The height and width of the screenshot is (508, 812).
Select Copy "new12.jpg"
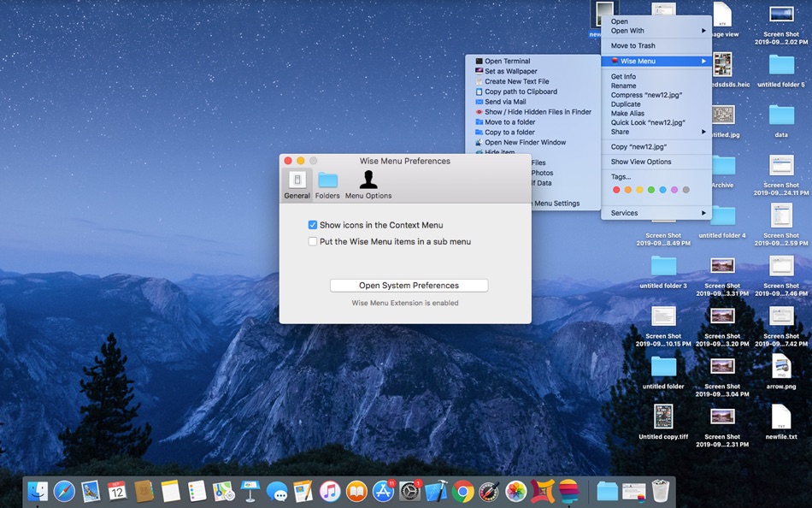click(x=656, y=147)
